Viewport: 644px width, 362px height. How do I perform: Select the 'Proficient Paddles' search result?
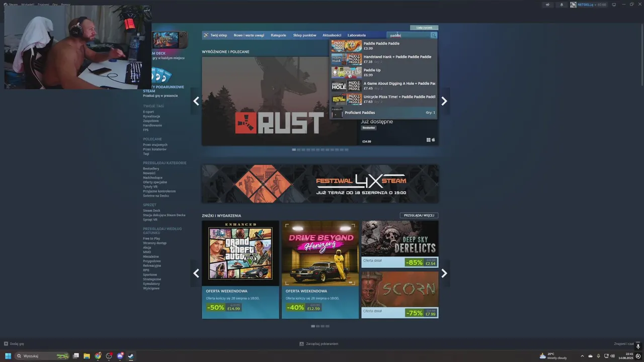point(384,113)
